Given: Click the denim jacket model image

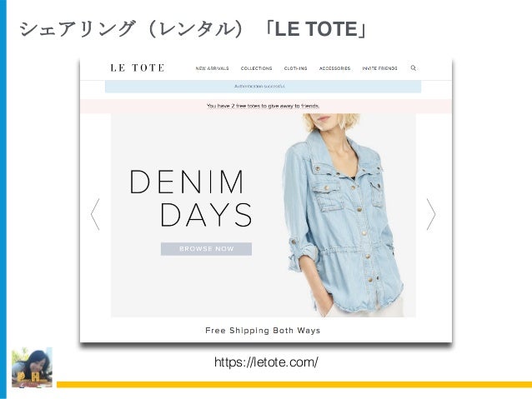Looking at the screenshot, I should pyautogui.click(x=344, y=215).
